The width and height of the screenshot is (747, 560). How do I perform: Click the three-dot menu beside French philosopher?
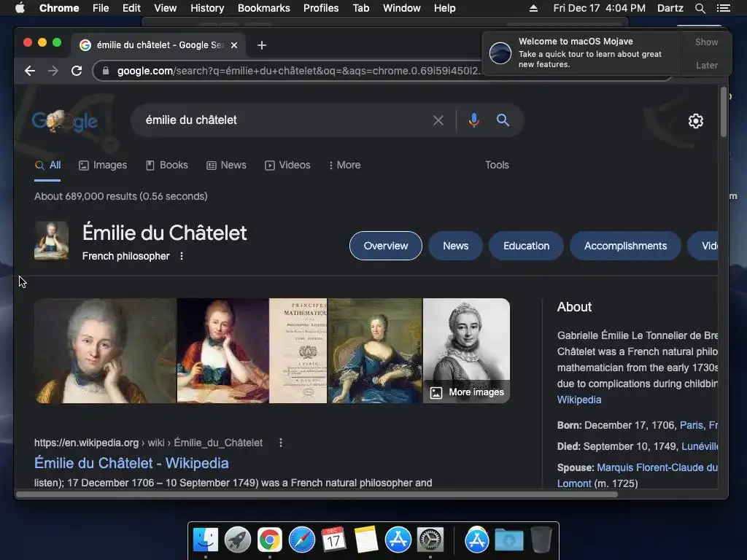click(182, 256)
